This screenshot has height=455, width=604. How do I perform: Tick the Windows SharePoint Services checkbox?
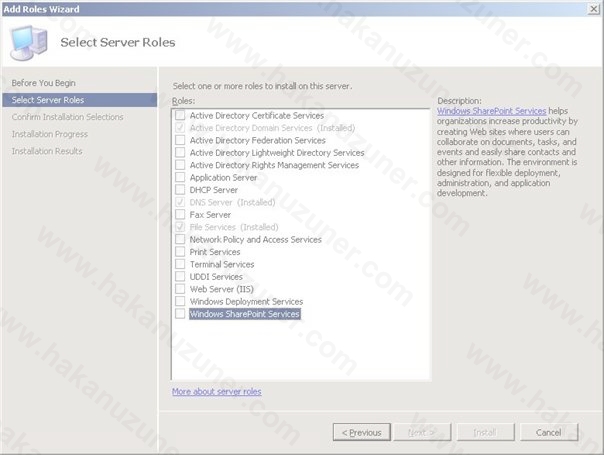pyautogui.click(x=180, y=314)
